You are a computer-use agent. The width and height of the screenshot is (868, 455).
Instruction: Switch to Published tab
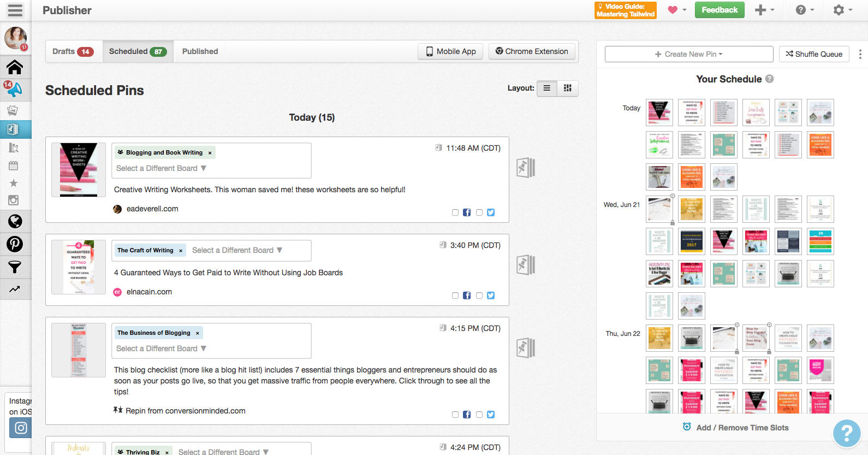pyautogui.click(x=200, y=51)
